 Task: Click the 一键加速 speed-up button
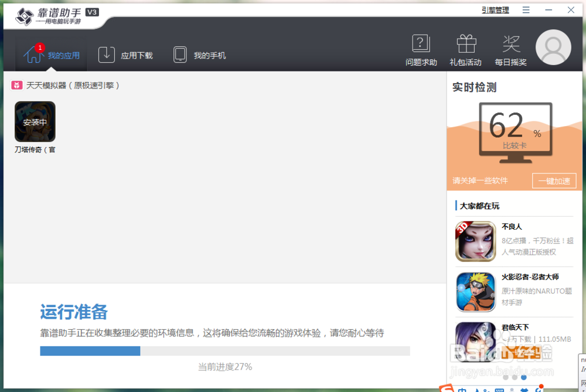(x=554, y=181)
